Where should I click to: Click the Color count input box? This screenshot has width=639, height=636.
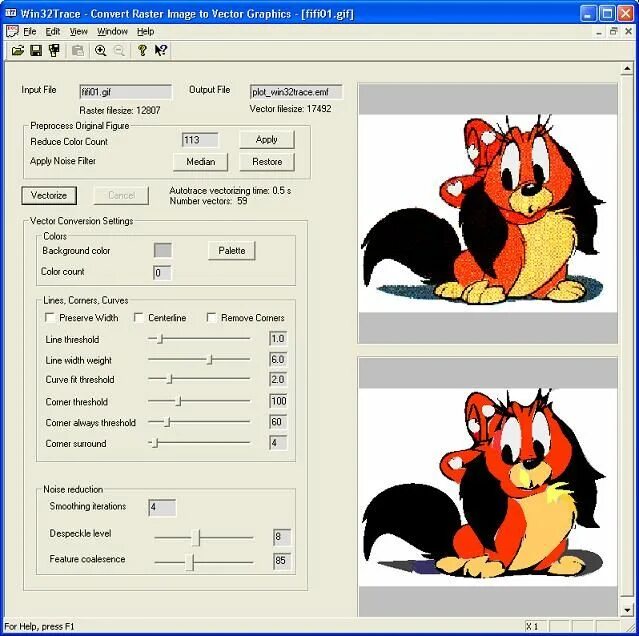coord(162,273)
